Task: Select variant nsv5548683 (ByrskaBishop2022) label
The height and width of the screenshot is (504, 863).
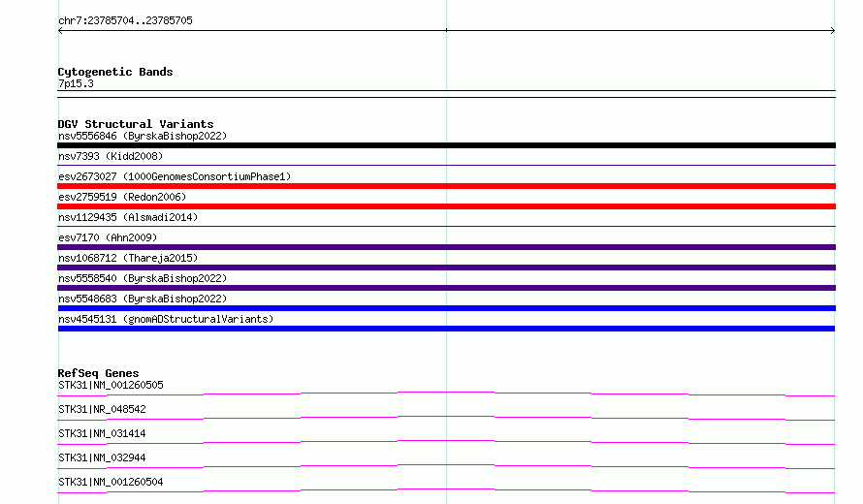Action: click(143, 299)
